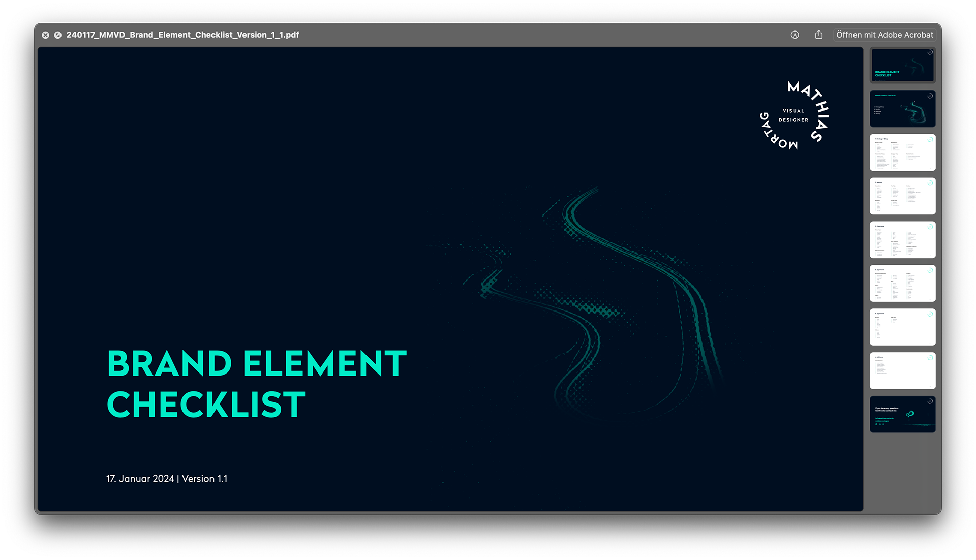Open the table of contents page thumbnail
976x560 pixels.
pyautogui.click(x=902, y=108)
